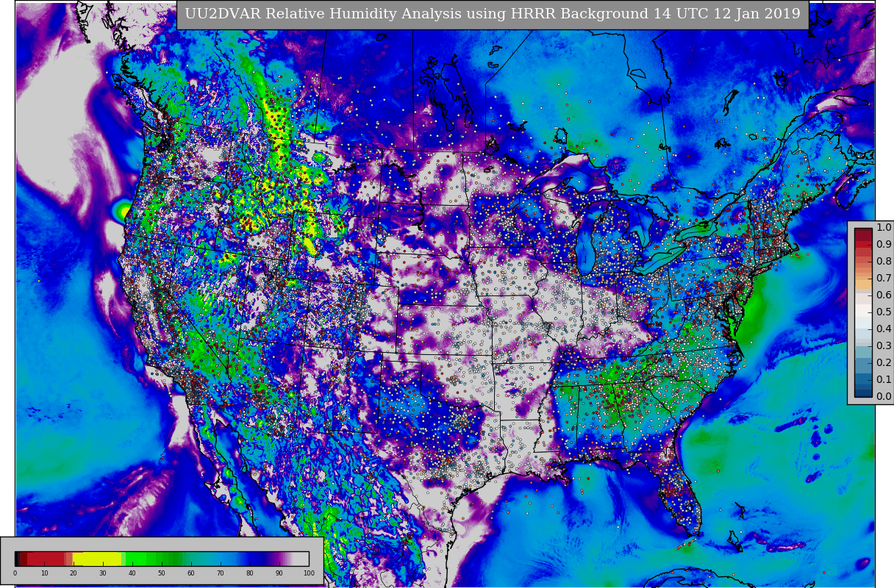The width and height of the screenshot is (894, 588).
Task: Click the 10 tick label on humidity colorbar
Action: point(44,573)
